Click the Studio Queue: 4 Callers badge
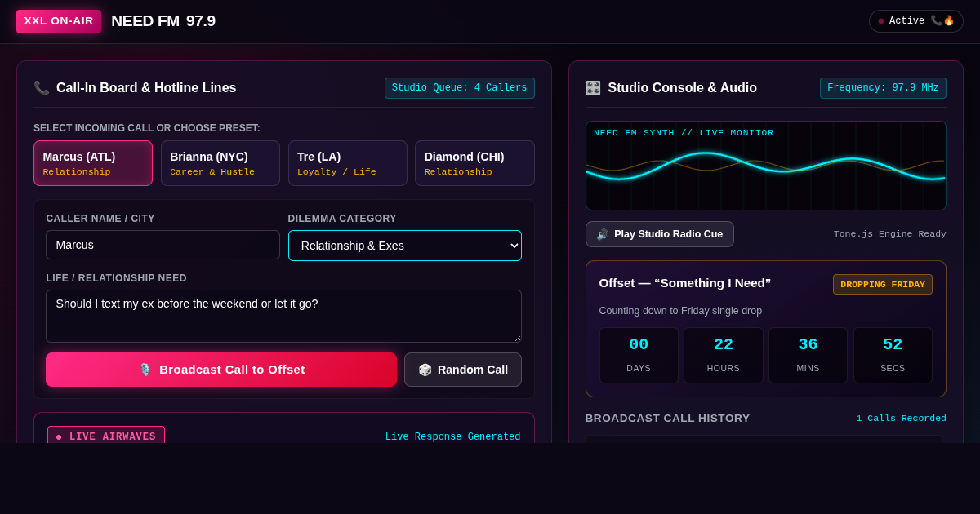 pyautogui.click(x=460, y=88)
